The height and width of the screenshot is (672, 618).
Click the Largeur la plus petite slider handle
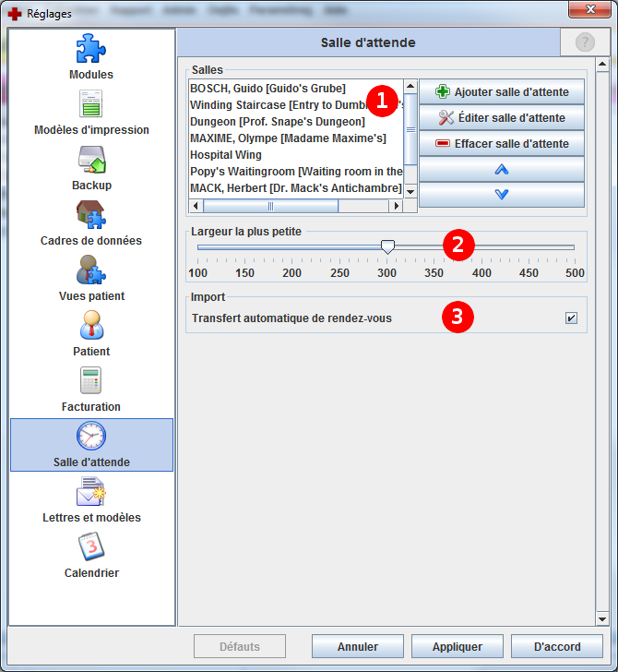coord(388,246)
